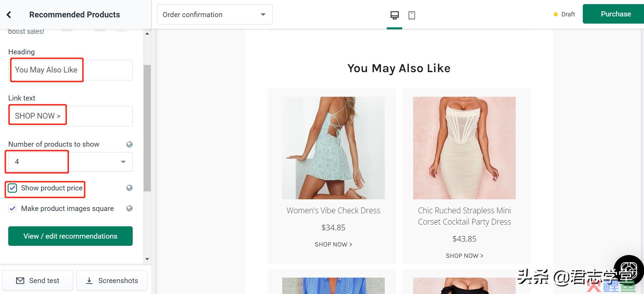This screenshot has height=294, width=644.
Task: Switch to desktop preview icon
Action: click(x=394, y=15)
